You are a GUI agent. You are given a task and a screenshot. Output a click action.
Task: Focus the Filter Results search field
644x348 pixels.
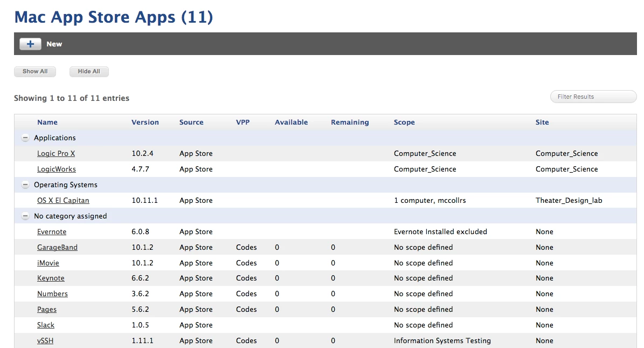[x=593, y=97]
